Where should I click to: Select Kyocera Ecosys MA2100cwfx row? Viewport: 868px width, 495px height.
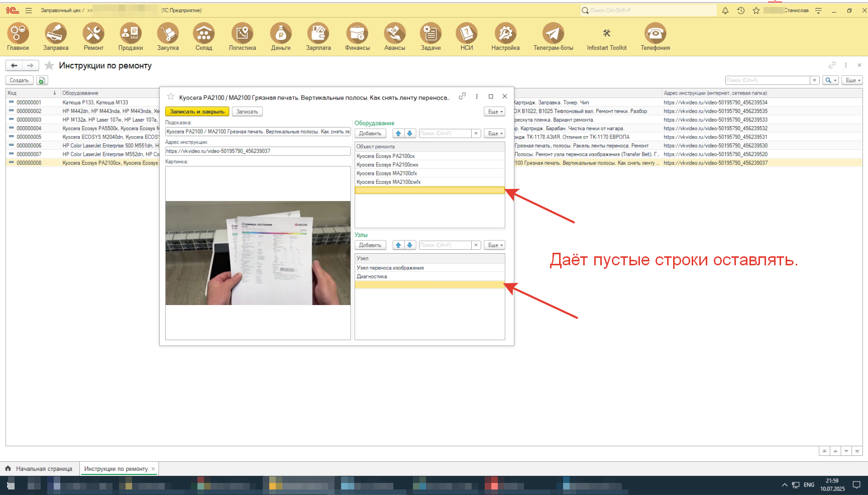[429, 182]
